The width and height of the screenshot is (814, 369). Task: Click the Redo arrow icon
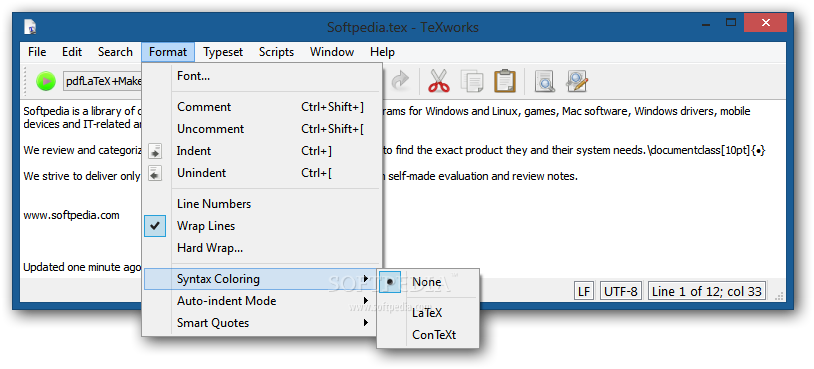click(x=400, y=81)
